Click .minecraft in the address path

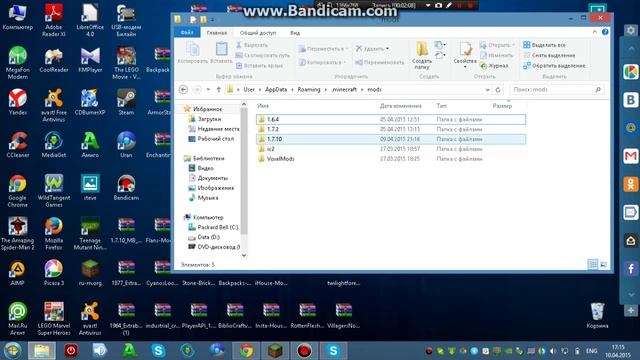tap(344, 89)
